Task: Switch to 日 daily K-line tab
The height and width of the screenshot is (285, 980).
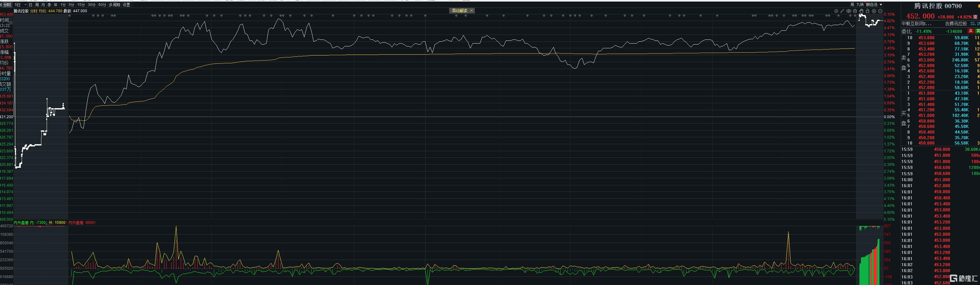Action: click(x=30, y=5)
